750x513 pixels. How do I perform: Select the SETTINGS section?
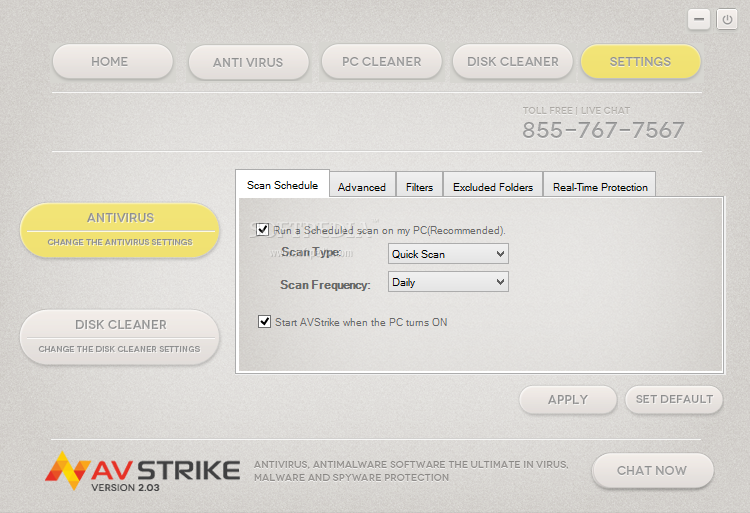(x=640, y=62)
